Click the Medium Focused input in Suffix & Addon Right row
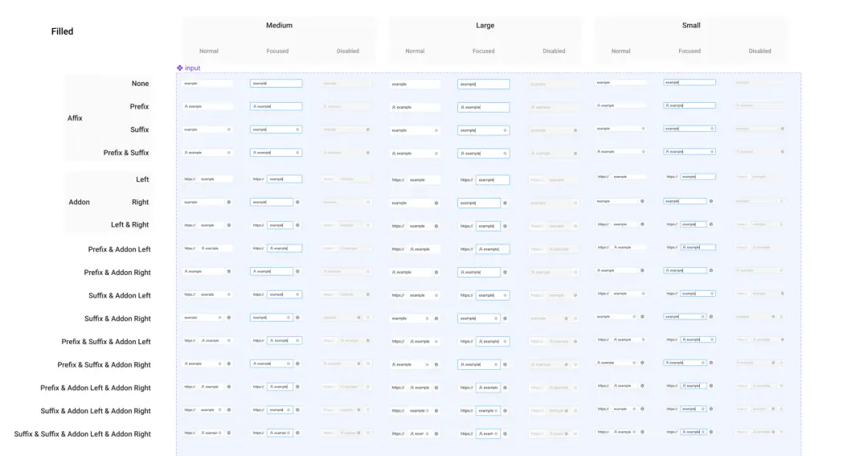 coord(272,318)
